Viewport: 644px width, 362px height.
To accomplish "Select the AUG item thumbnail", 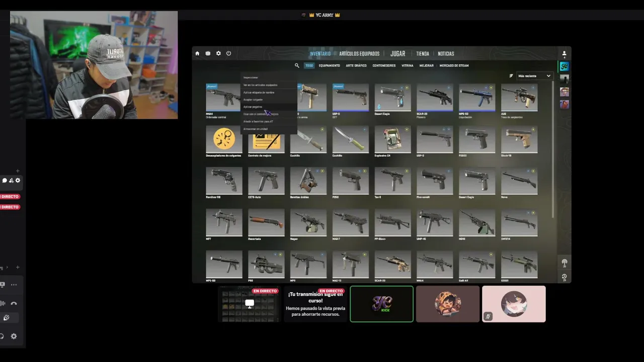I will coord(519,98).
